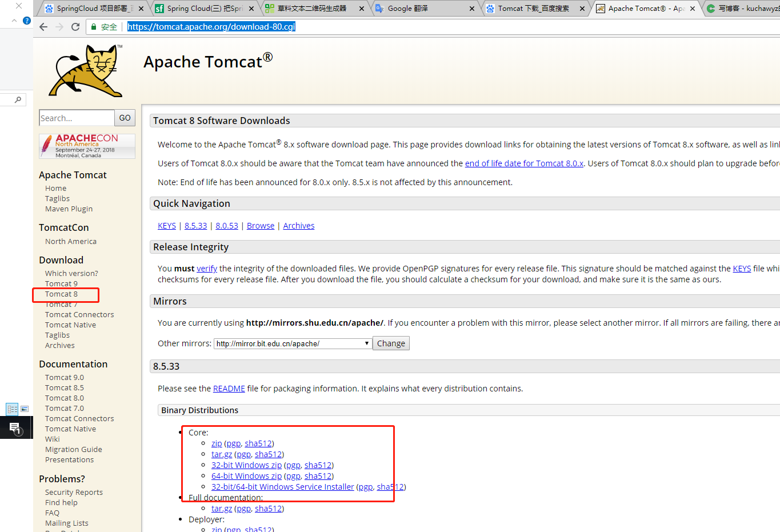Click the magnifier search icon in left panel
780x532 pixels.
(18, 99)
